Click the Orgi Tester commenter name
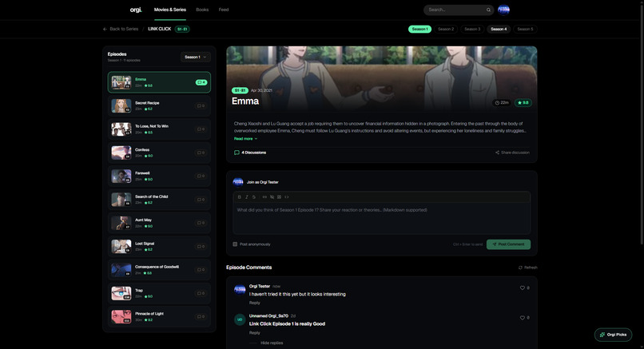The image size is (644, 349). pos(260,286)
